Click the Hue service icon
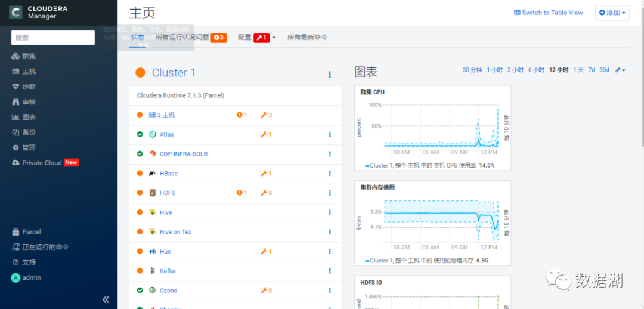The image size is (644, 309). coord(153,252)
